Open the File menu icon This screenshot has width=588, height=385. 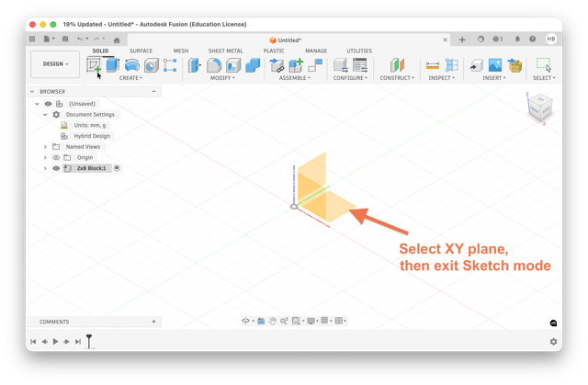click(49, 39)
